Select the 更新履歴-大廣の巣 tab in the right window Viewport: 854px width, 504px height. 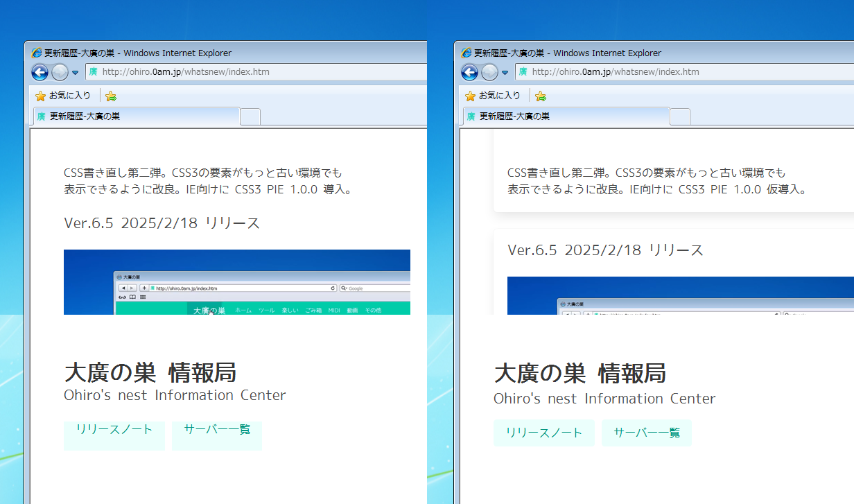(x=565, y=116)
